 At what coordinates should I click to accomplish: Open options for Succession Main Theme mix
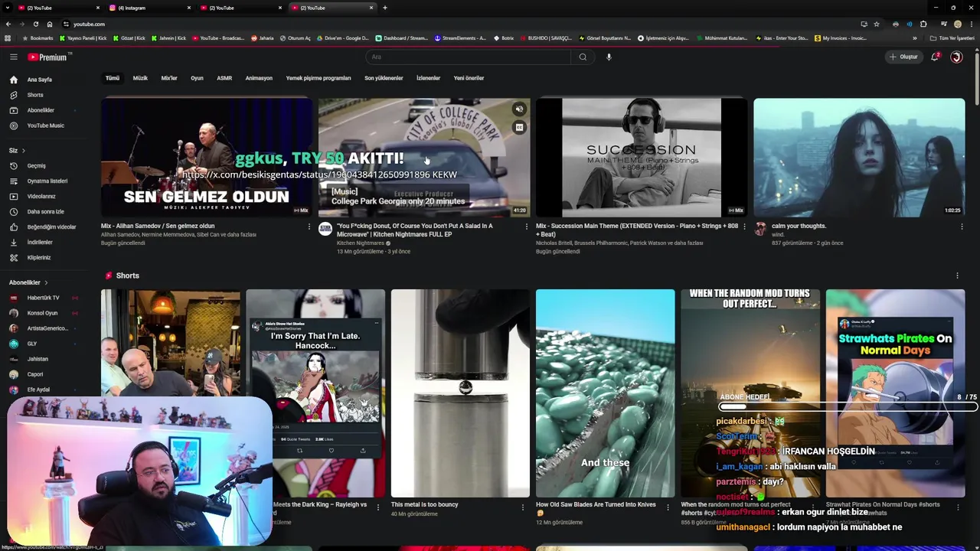pos(744,227)
